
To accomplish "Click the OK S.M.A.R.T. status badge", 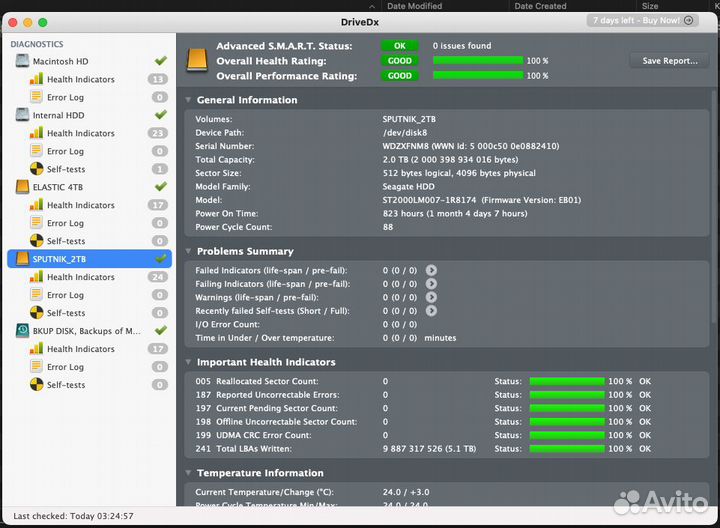I will click(399, 46).
